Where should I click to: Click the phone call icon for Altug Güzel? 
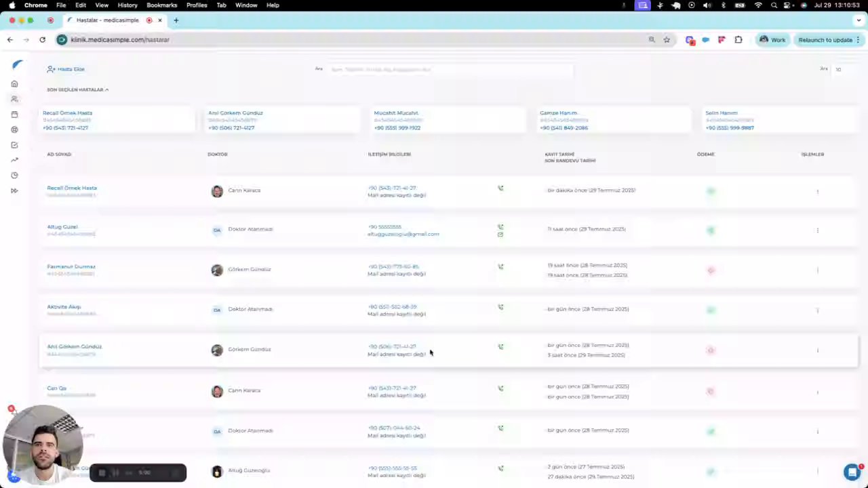point(500,227)
